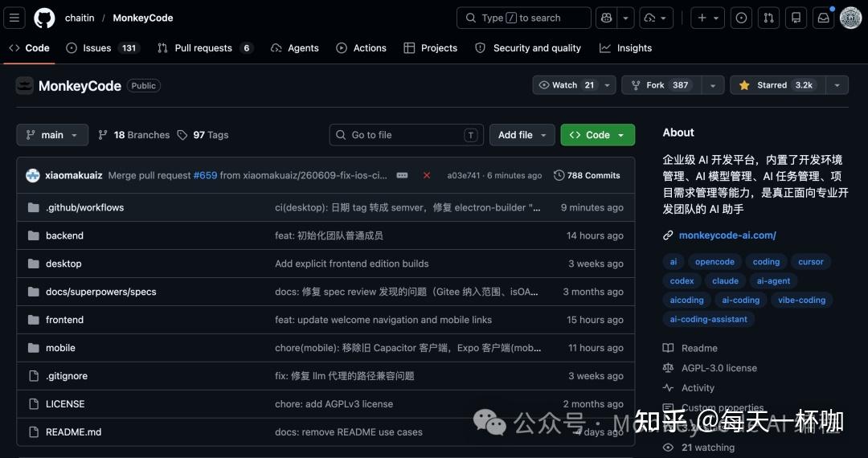Image resolution: width=868 pixels, height=458 pixels.
Task: Click the license scale icon
Action: tap(668, 368)
